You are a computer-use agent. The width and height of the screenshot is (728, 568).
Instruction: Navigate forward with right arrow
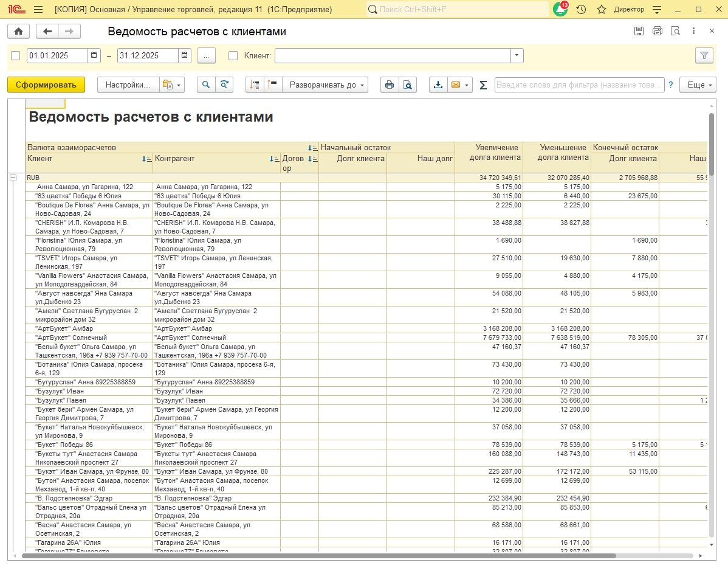tap(69, 31)
